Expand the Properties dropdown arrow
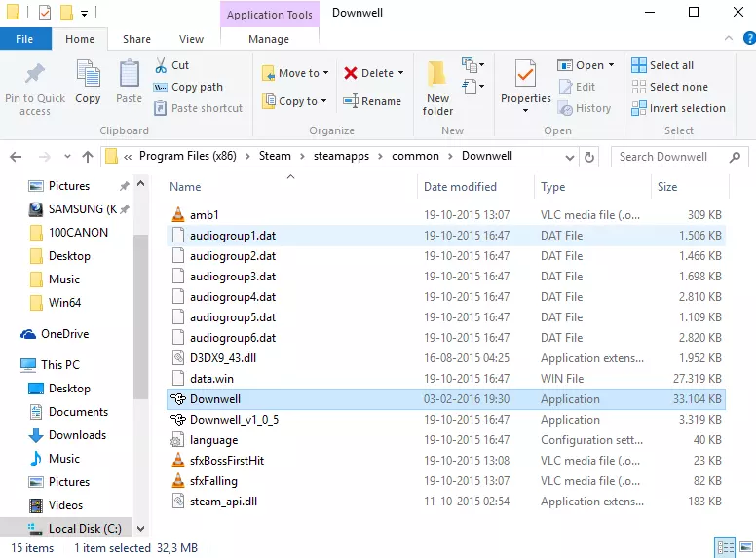Screen dimensions: 756x558 525,111
